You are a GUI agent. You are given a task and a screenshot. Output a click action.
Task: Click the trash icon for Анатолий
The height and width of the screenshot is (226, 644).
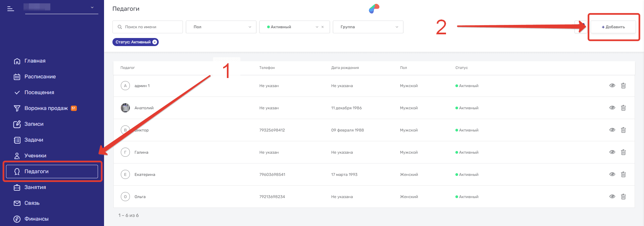(623, 108)
